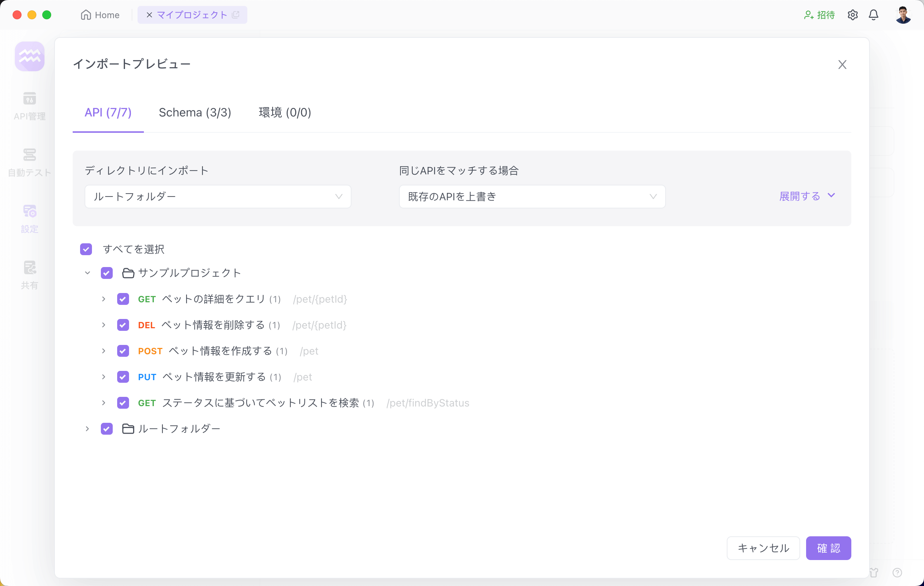
Task: Toggle the すべてを選択 checkbox
Action: tap(86, 249)
